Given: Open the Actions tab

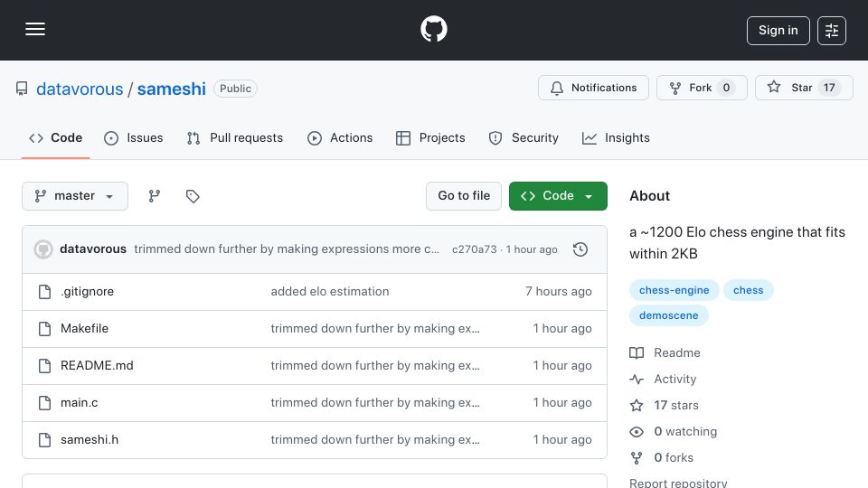Looking at the screenshot, I should coord(340,137).
